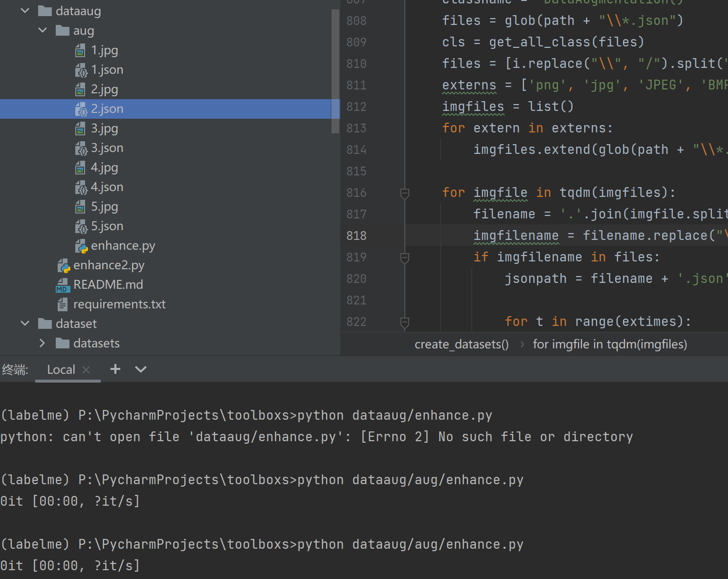728x579 pixels.
Task: Click the JSON icon beside the selected 2.json
Action: [82, 108]
